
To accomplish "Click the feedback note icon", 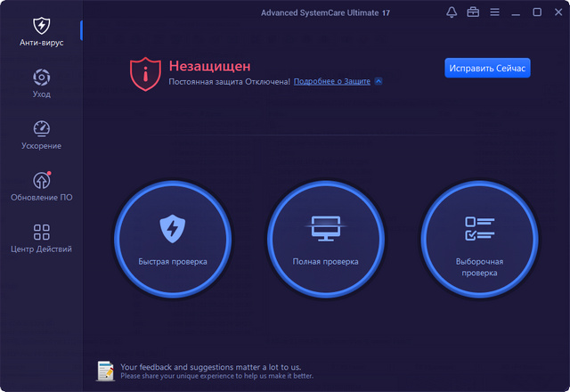I will coord(105,371).
